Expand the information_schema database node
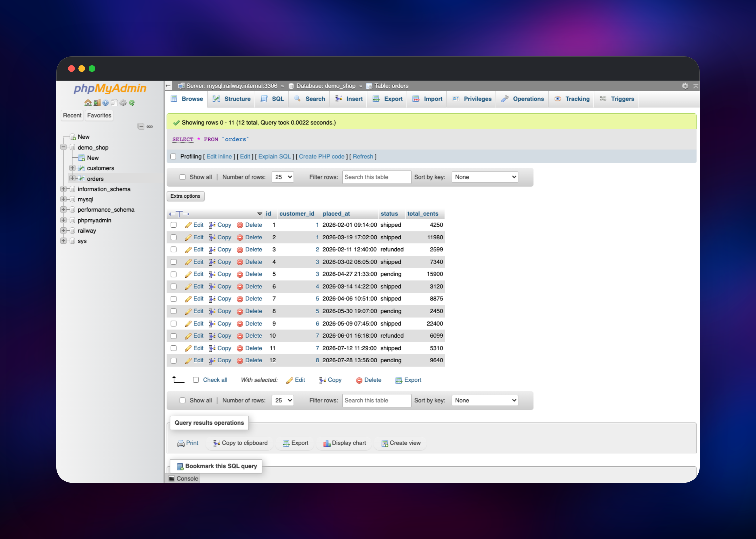Image resolution: width=756 pixels, height=539 pixels. (x=63, y=189)
